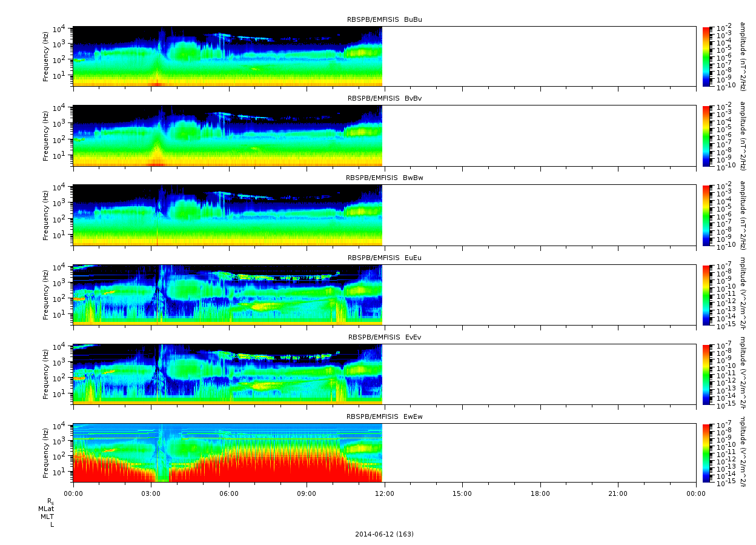The width and height of the screenshot is (756, 545).
Task: Click the '10^-2' top value of BuBu color bar
Action: [x=724, y=28]
